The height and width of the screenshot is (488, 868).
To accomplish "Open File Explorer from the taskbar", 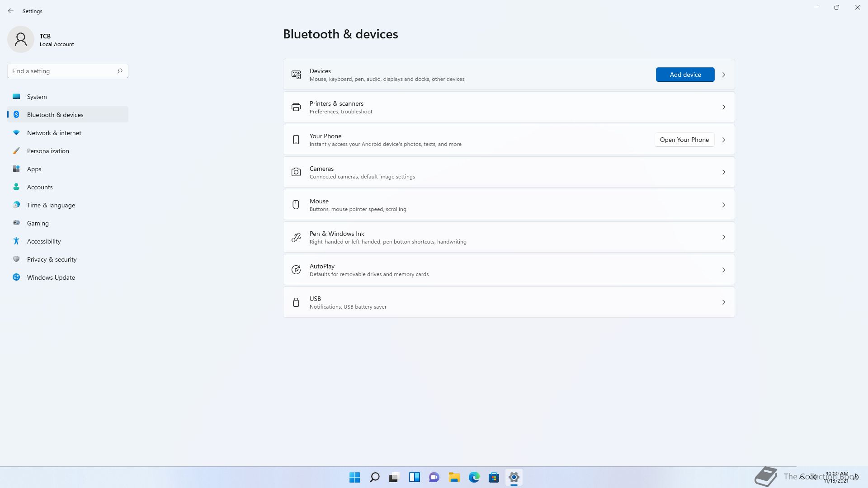I will tap(454, 477).
